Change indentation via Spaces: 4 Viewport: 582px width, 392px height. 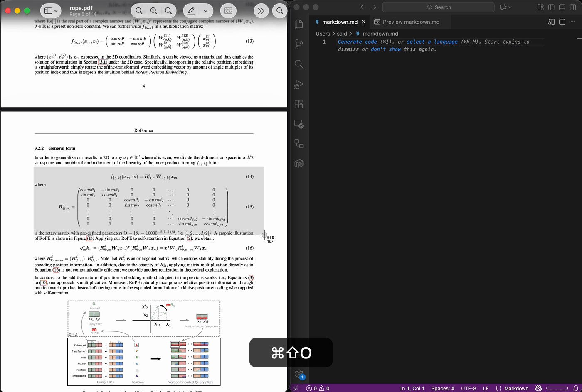pyautogui.click(x=443, y=388)
